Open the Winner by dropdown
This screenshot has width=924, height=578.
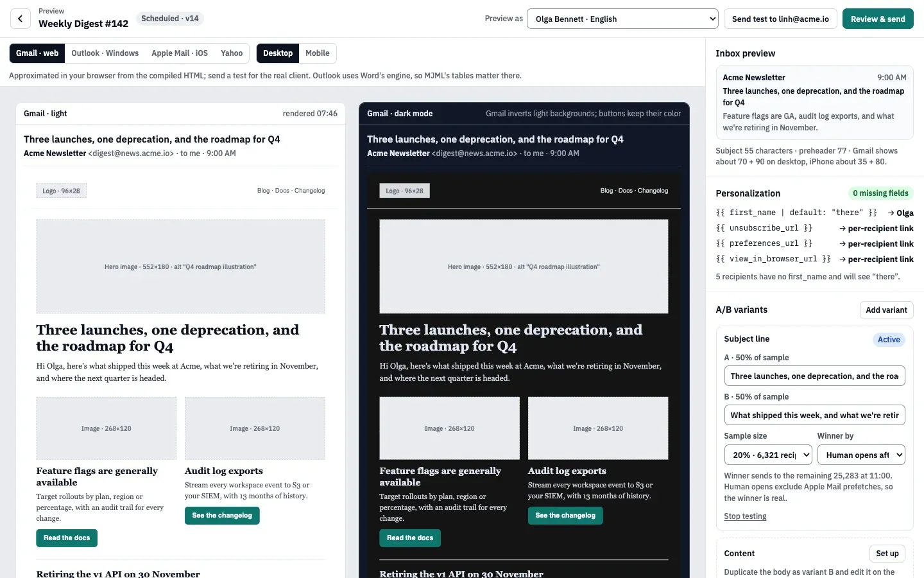[x=861, y=455]
